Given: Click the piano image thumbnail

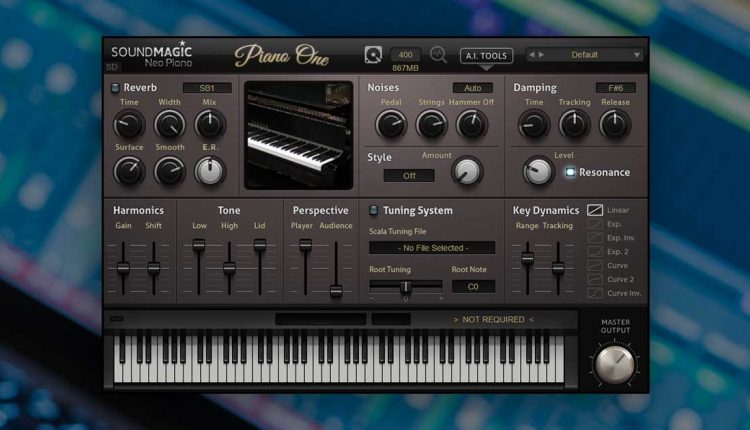Looking at the screenshot, I should pyautogui.click(x=298, y=135).
